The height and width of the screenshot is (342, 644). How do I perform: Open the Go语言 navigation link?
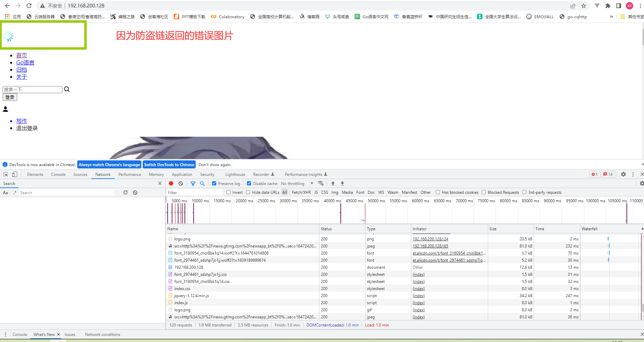click(x=25, y=62)
